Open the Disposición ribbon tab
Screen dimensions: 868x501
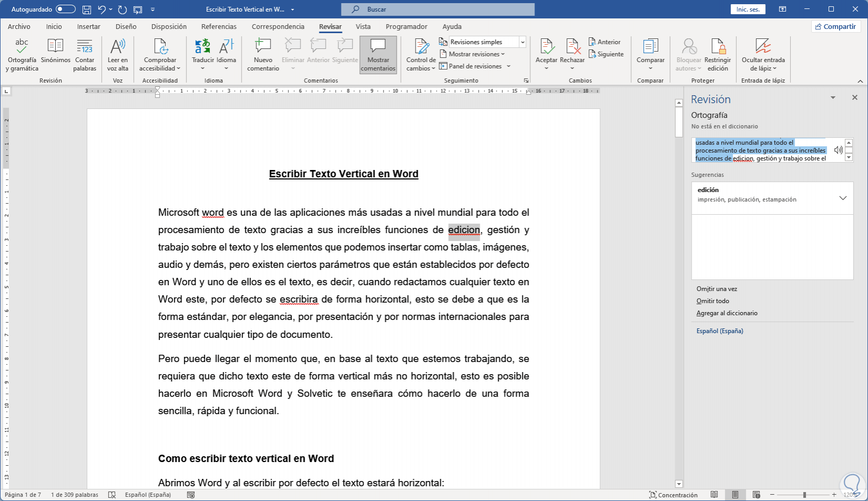click(x=169, y=26)
